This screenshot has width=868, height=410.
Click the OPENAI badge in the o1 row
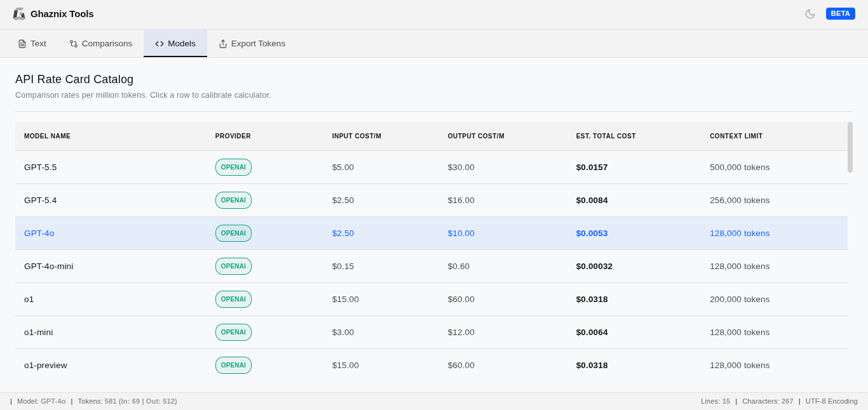(233, 300)
